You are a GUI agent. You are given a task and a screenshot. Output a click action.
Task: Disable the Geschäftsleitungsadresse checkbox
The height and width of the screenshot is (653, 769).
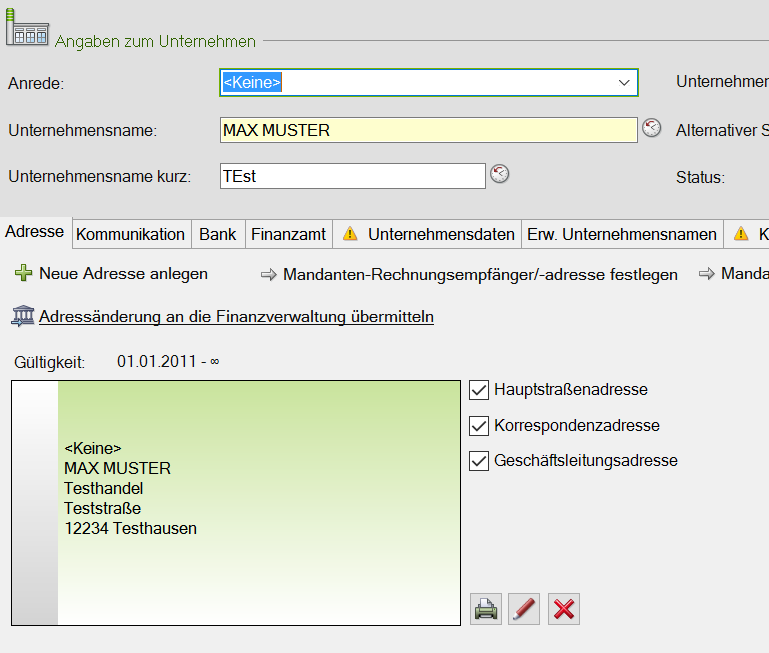click(479, 461)
